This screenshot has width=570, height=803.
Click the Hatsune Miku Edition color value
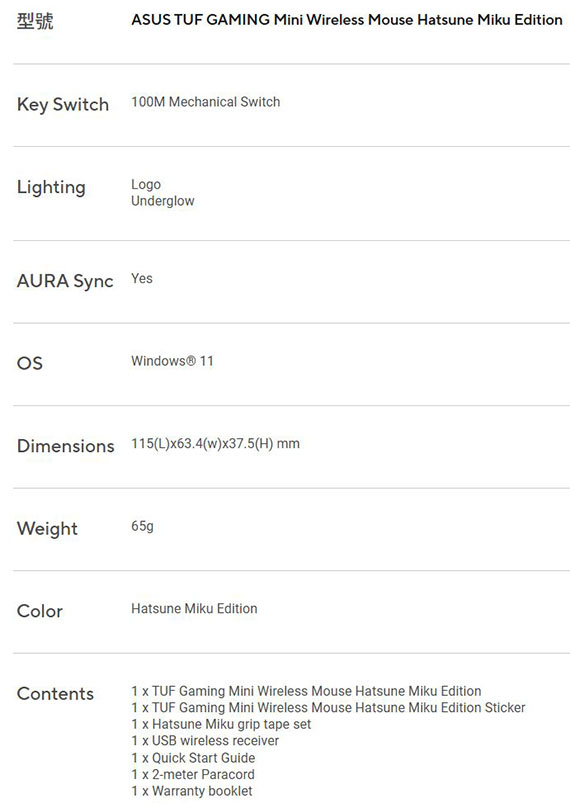tap(194, 608)
